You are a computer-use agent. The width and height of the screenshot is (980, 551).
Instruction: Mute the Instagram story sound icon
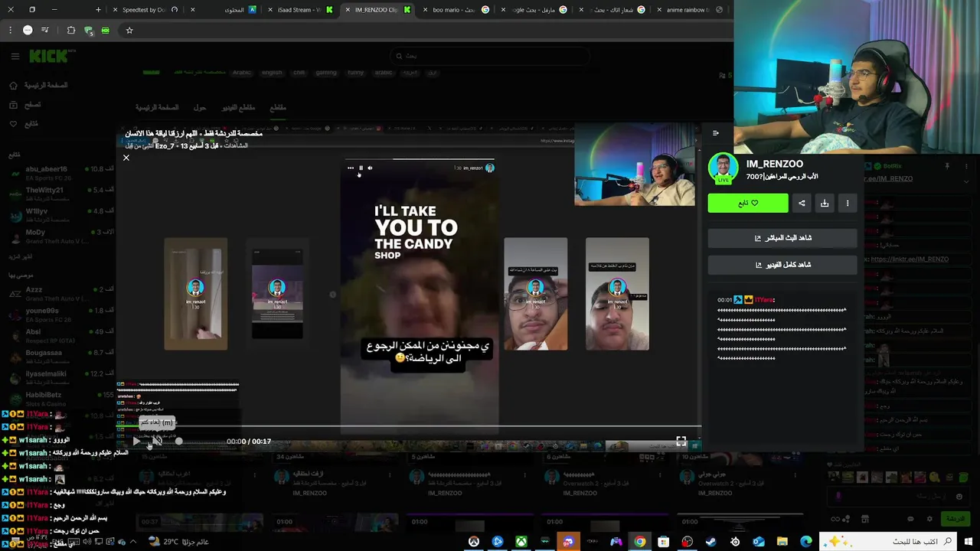click(x=370, y=168)
